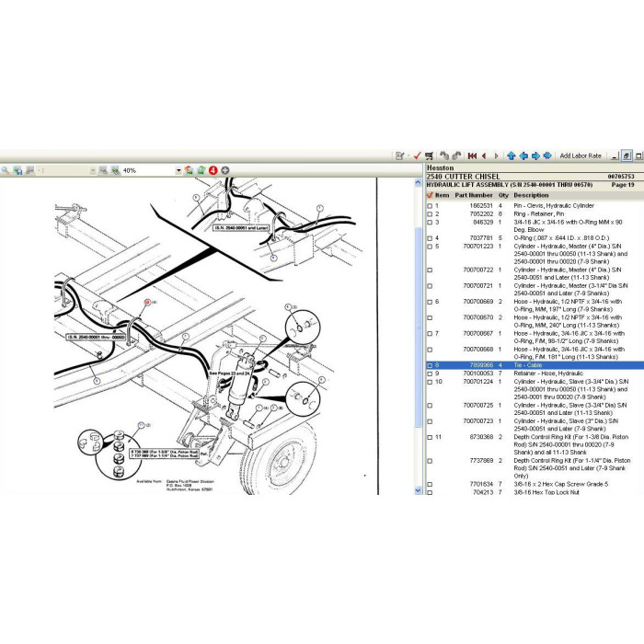The image size is (644, 644).
Task: Check the box for item 6 part 700700669
Action: click(430, 302)
